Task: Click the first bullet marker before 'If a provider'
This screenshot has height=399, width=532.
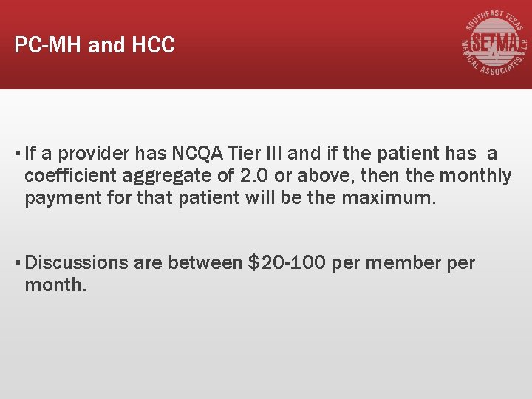Action: point(17,154)
